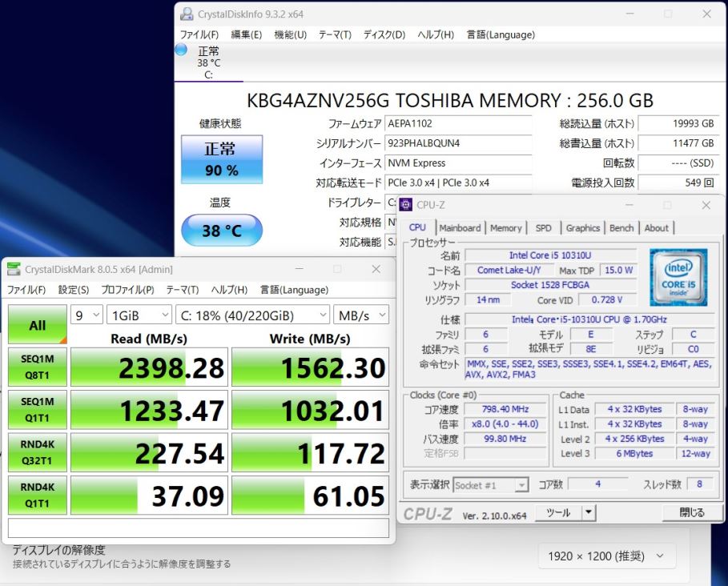This screenshot has width=728, height=586.
Task: Click the empty comment field in CrystalDiskMark
Action: tap(199, 528)
